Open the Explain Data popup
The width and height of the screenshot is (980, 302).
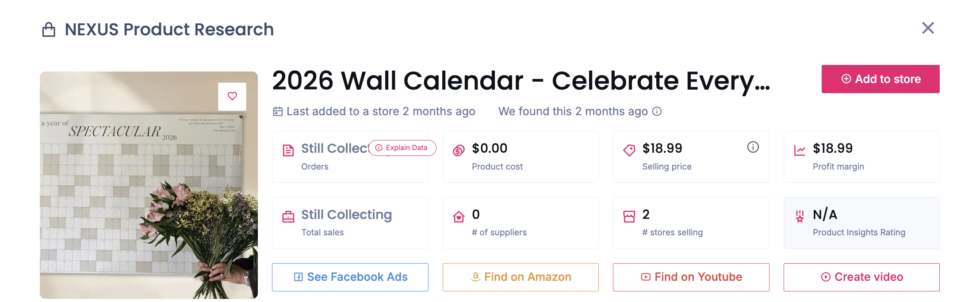pos(402,148)
